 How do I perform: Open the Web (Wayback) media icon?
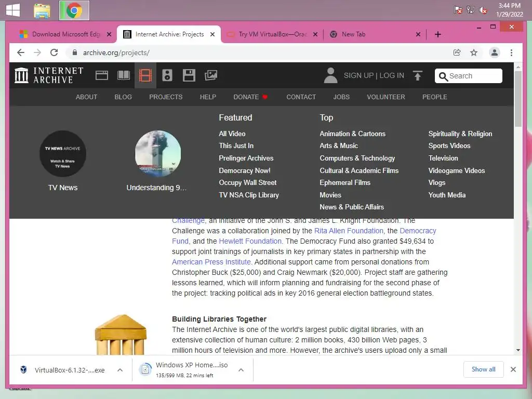tap(102, 75)
